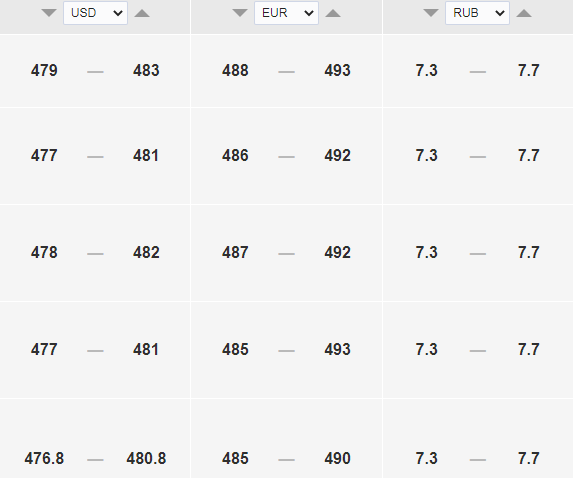Sort EUR column descending with down arrow

[240, 13]
